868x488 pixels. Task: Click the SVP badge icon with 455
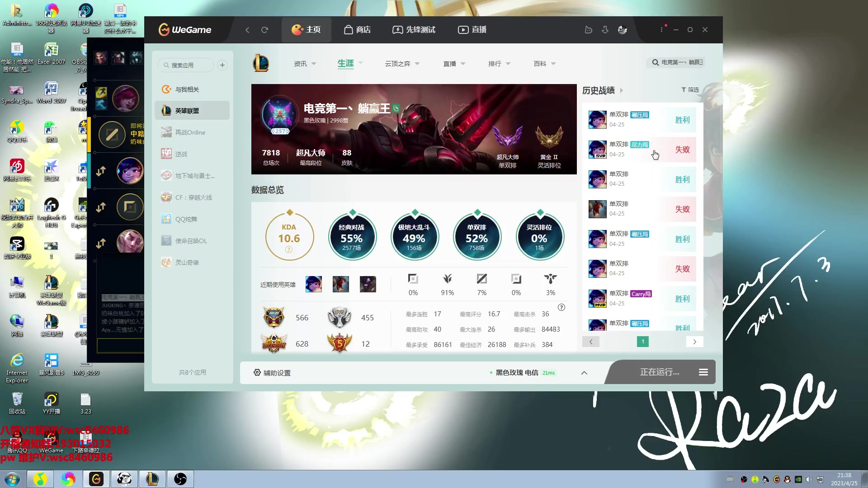click(339, 317)
